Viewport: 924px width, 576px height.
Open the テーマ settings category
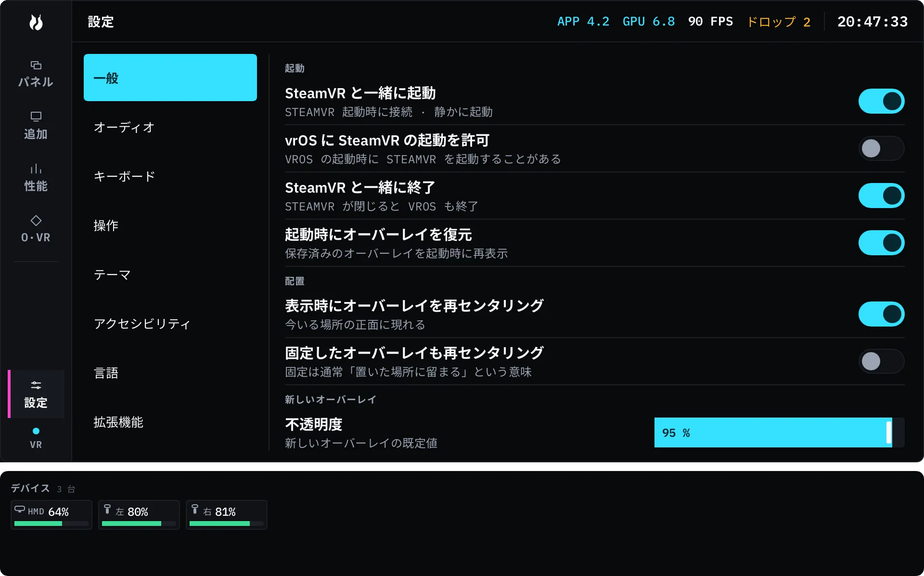pos(170,275)
